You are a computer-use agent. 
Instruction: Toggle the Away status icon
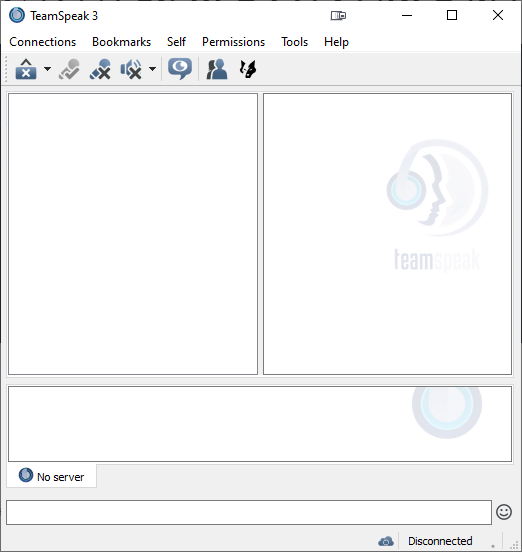69,69
